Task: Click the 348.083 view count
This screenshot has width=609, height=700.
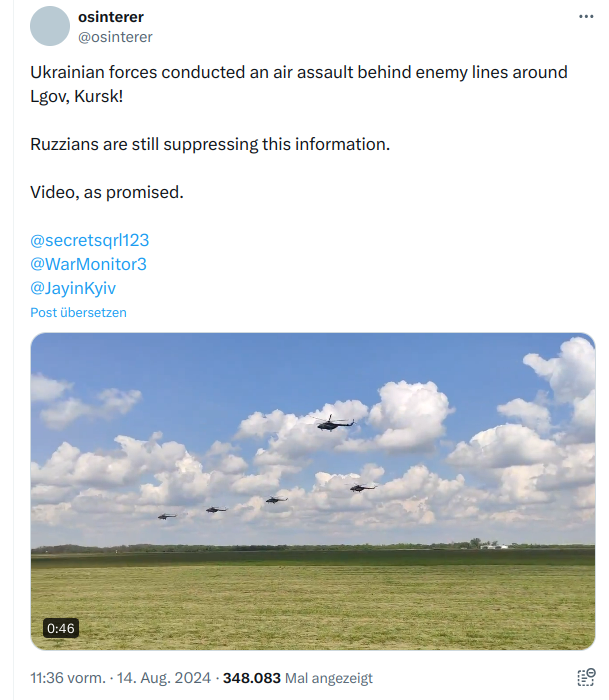Action: pyautogui.click(x=251, y=678)
